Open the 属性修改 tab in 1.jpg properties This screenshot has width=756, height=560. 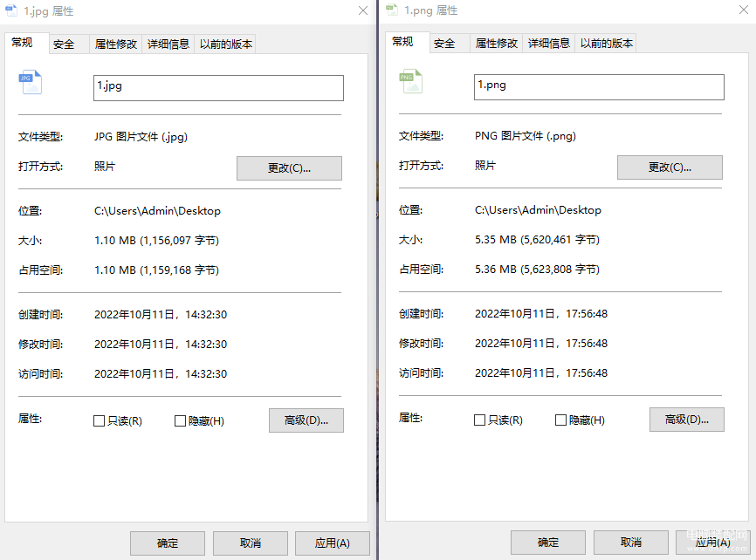coord(116,44)
